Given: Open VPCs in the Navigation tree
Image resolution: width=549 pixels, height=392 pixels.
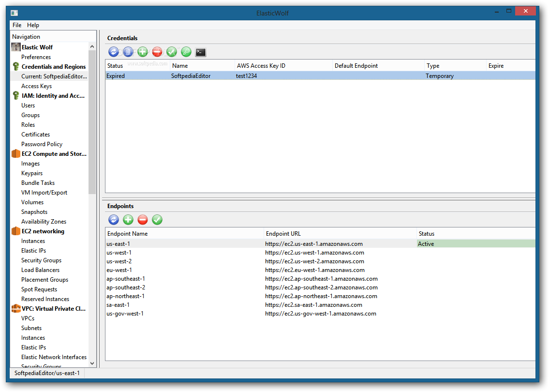Looking at the screenshot, I should (28, 318).
